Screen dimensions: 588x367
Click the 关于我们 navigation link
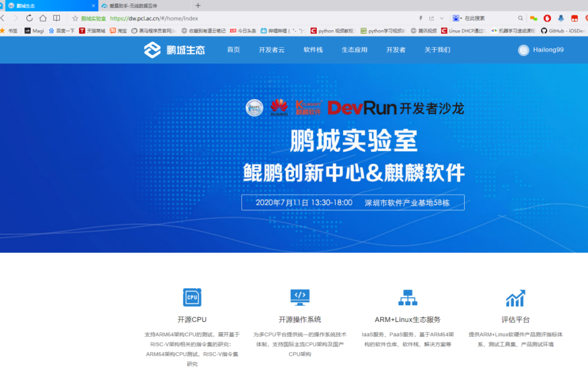tap(437, 50)
